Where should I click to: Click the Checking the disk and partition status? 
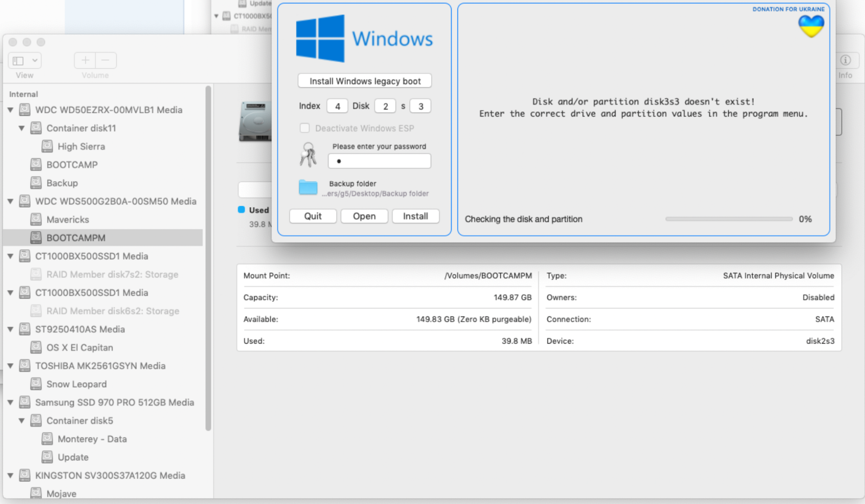coord(523,219)
